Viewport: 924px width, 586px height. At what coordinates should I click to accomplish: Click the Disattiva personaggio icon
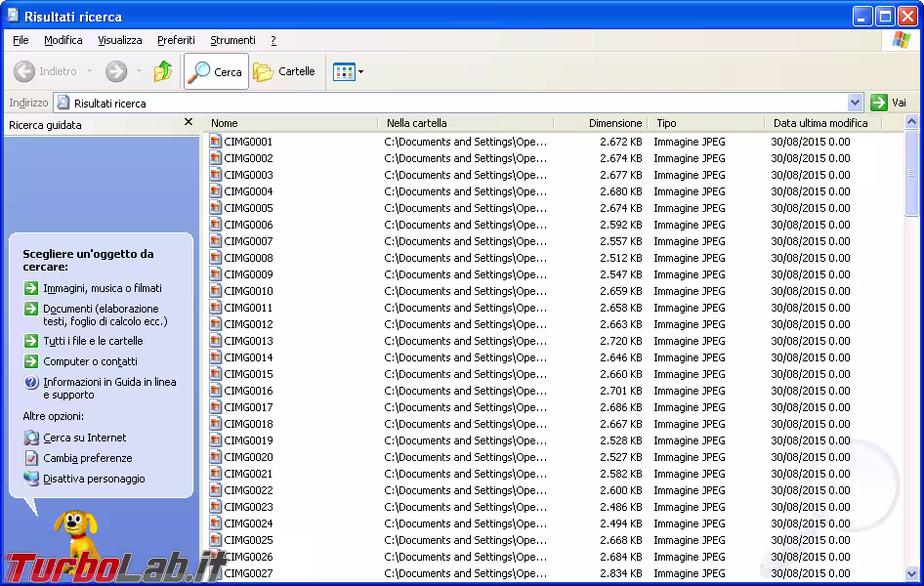(30, 479)
